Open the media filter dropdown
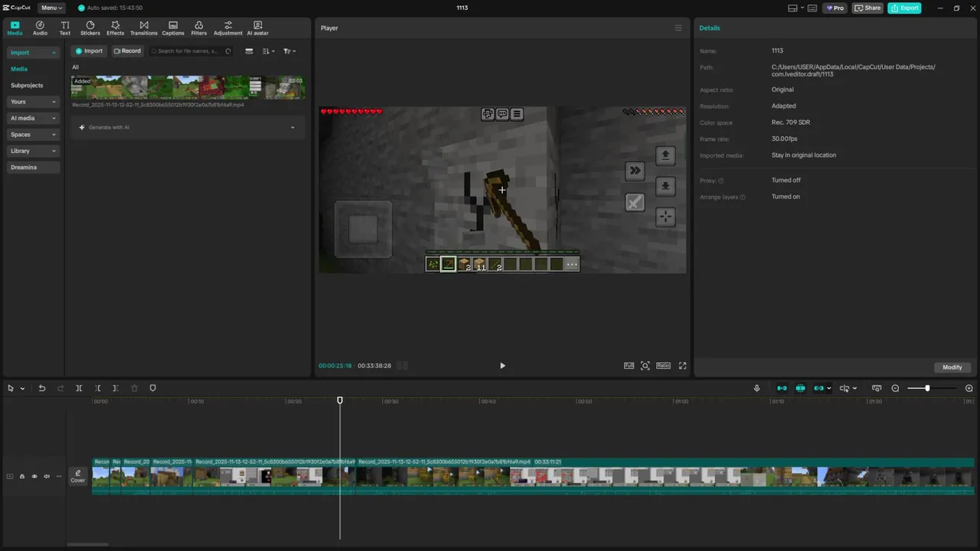The height and width of the screenshot is (551, 980). pyautogui.click(x=289, y=51)
